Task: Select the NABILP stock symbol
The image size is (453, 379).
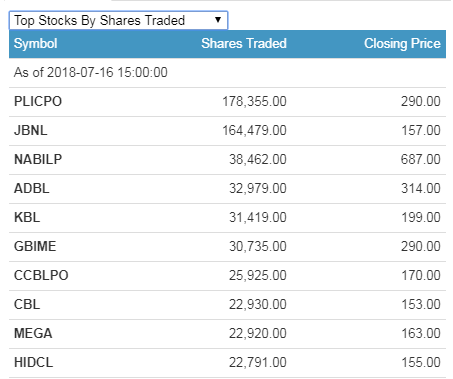Action: coord(38,159)
